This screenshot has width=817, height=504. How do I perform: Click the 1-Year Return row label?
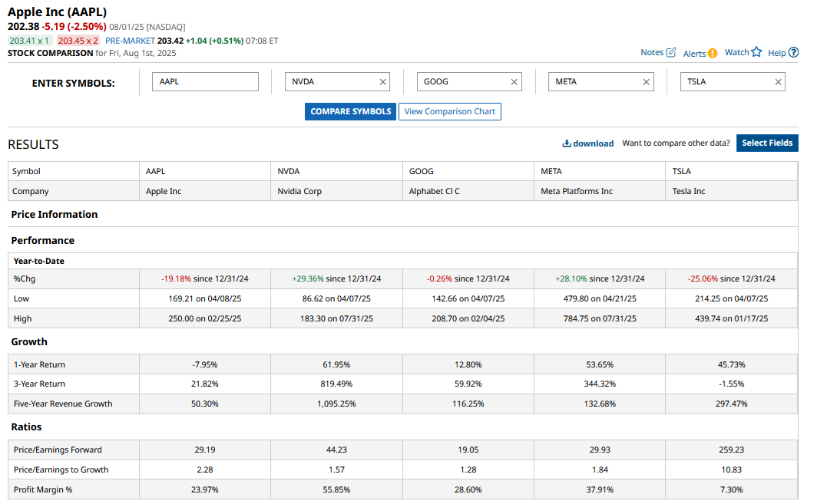point(40,364)
